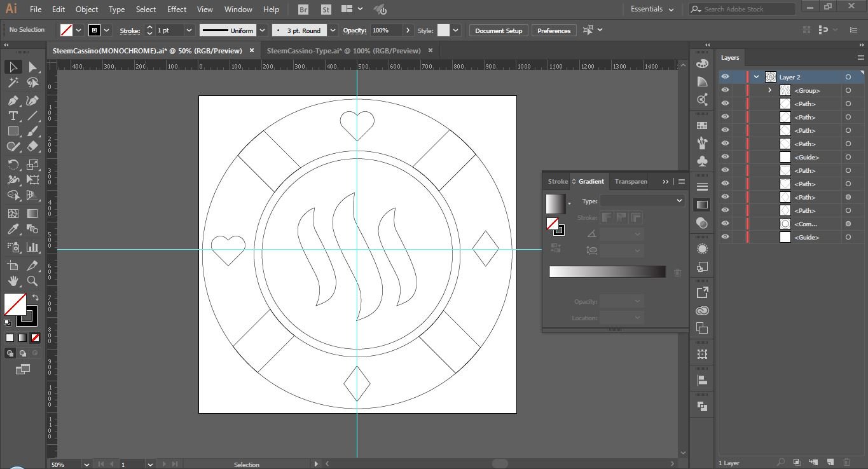Select the Pen tool
This screenshot has height=469, width=868.
13,100
